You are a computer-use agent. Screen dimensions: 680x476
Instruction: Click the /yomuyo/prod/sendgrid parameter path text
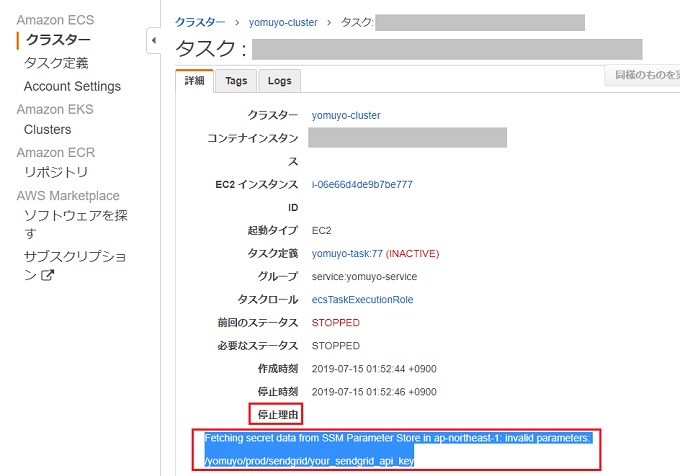(x=309, y=461)
